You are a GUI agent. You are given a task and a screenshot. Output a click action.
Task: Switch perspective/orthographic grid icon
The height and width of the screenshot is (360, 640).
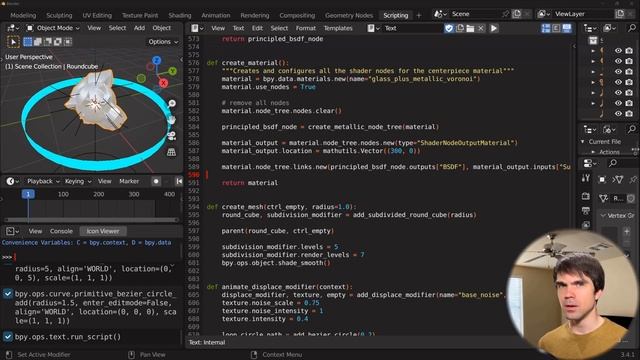click(x=172, y=152)
